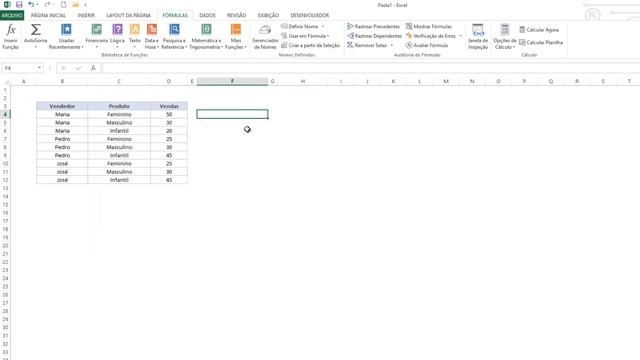Viewport: 640px width, 360px height.
Task: Click the Pedro cell in row 7
Action: pyautogui.click(x=62, y=139)
